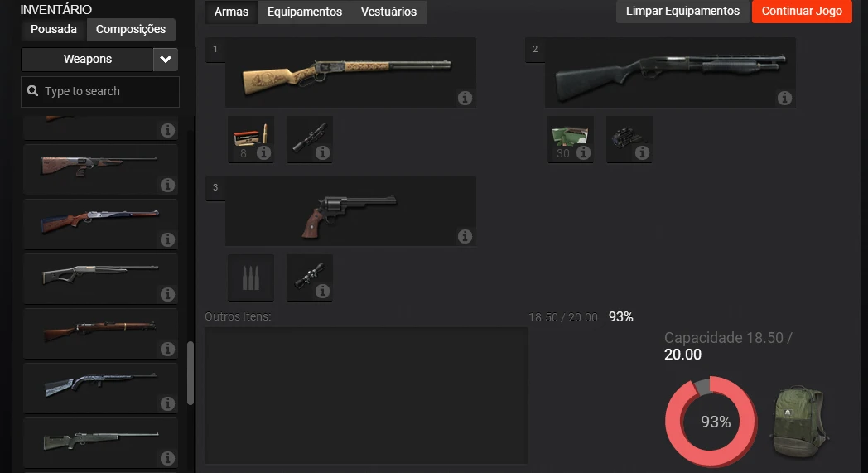
Task: Open info for lever-action rifle in slot 1
Action: point(465,98)
